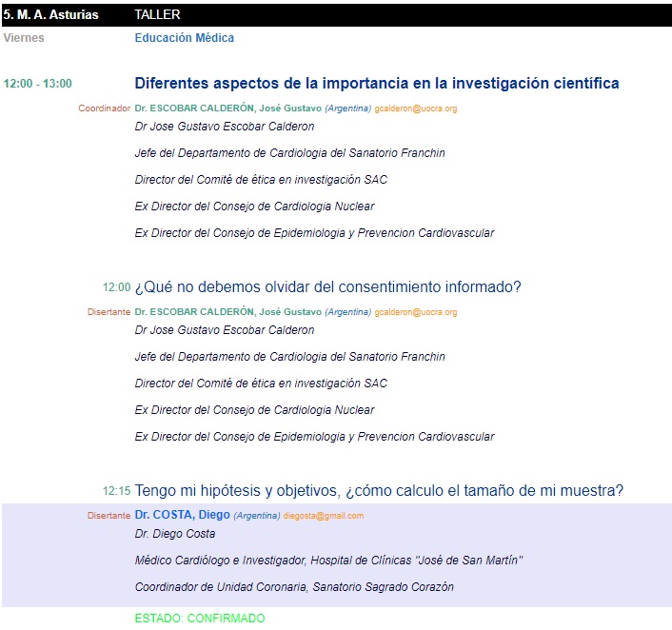Open talk "Tengo mi hipótesis y objetivos"
672x630 pixels.
[379, 490]
